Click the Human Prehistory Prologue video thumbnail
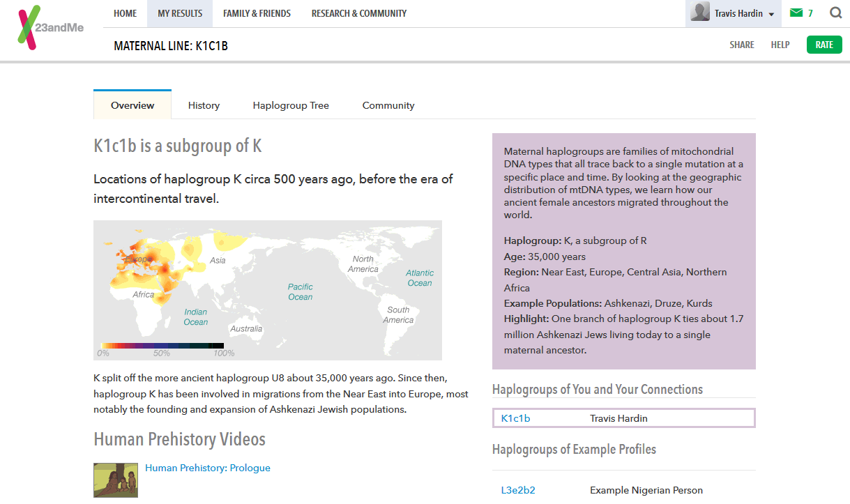Screen dimensions: 850x504 click(116, 480)
